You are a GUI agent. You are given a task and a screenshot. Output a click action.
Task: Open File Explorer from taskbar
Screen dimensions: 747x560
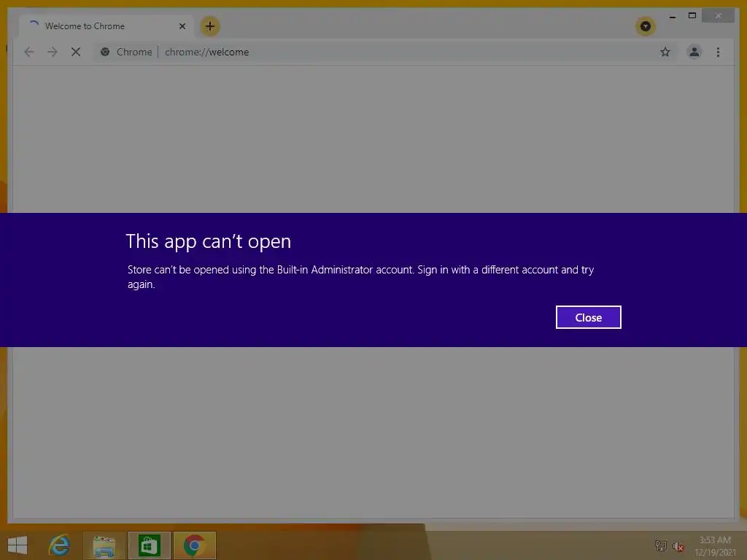click(x=104, y=545)
